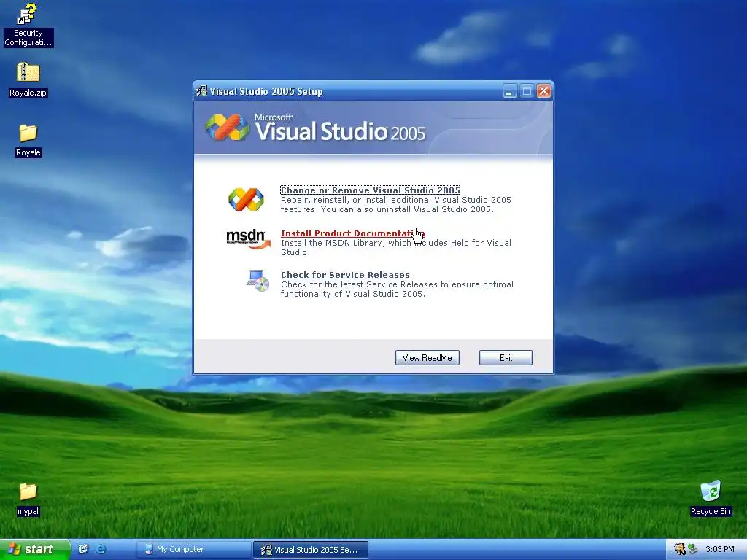Select the mypal folder on desktop

click(x=28, y=499)
